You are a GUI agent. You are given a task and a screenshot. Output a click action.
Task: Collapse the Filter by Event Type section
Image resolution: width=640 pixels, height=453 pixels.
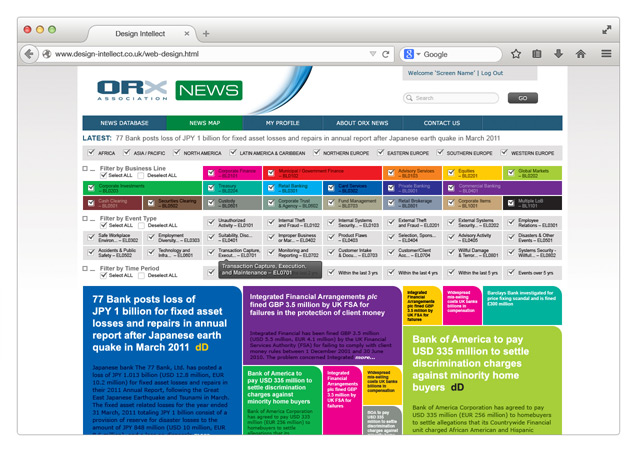click(91, 217)
